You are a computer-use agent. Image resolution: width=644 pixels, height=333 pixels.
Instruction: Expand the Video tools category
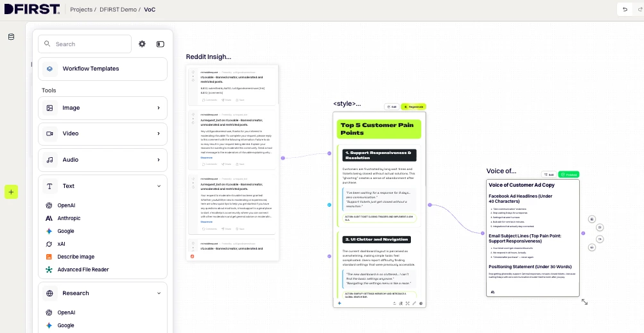[103, 133]
